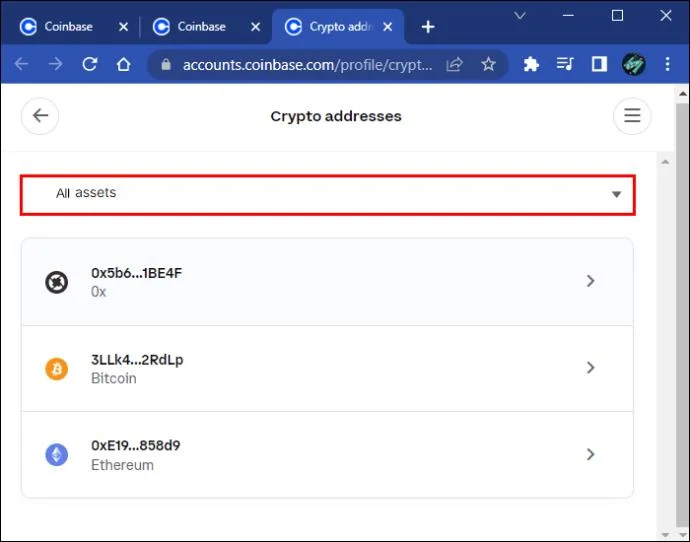Bookmark this page with the star

click(x=488, y=65)
